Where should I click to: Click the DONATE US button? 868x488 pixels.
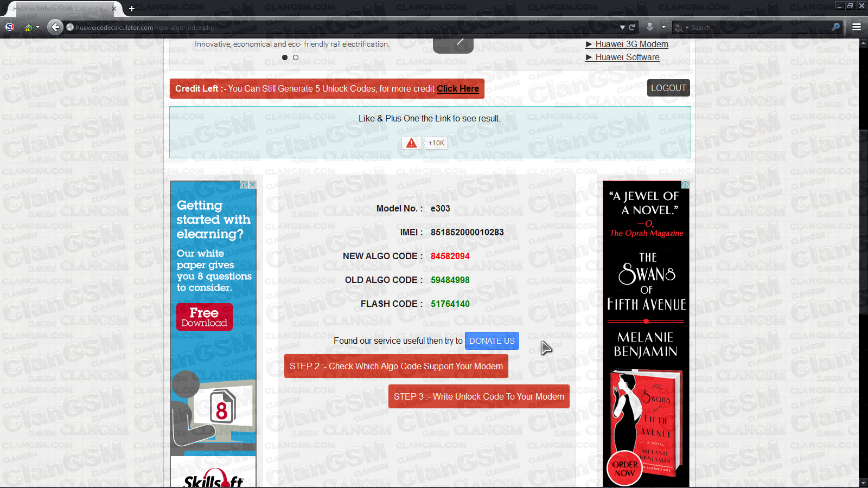(x=492, y=341)
